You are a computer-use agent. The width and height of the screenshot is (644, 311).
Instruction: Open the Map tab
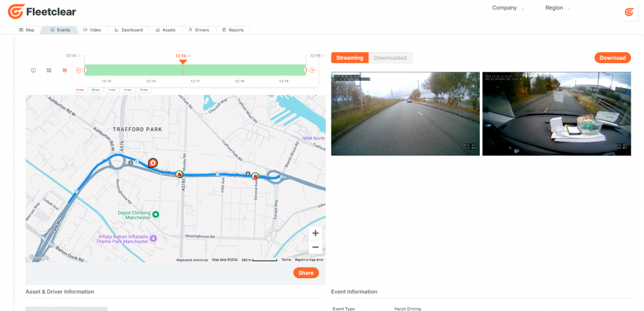click(x=26, y=30)
